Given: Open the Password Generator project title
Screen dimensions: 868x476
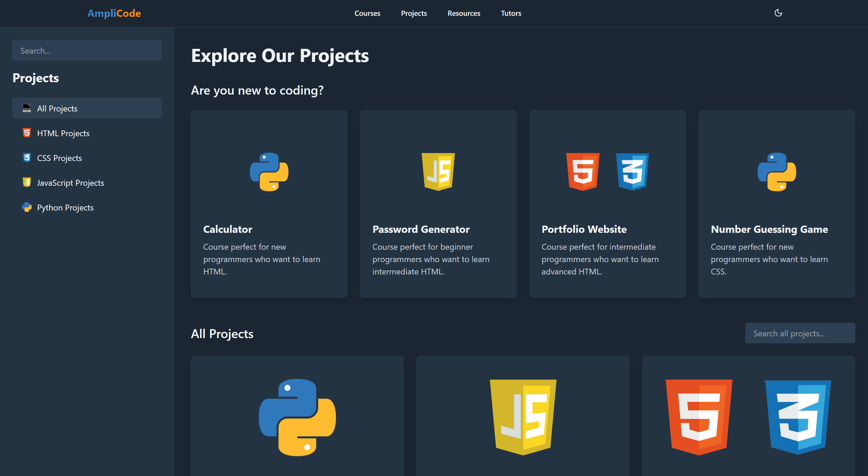Looking at the screenshot, I should coord(421,229).
